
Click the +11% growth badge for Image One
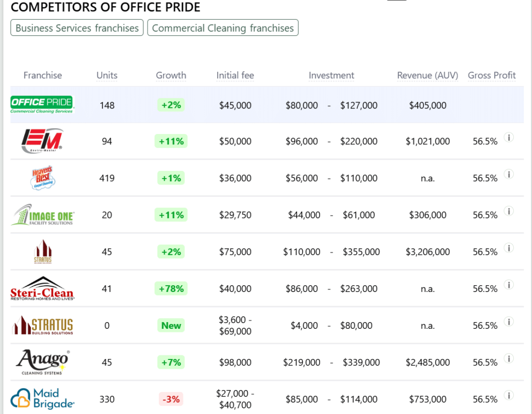[x=171, y=215]
